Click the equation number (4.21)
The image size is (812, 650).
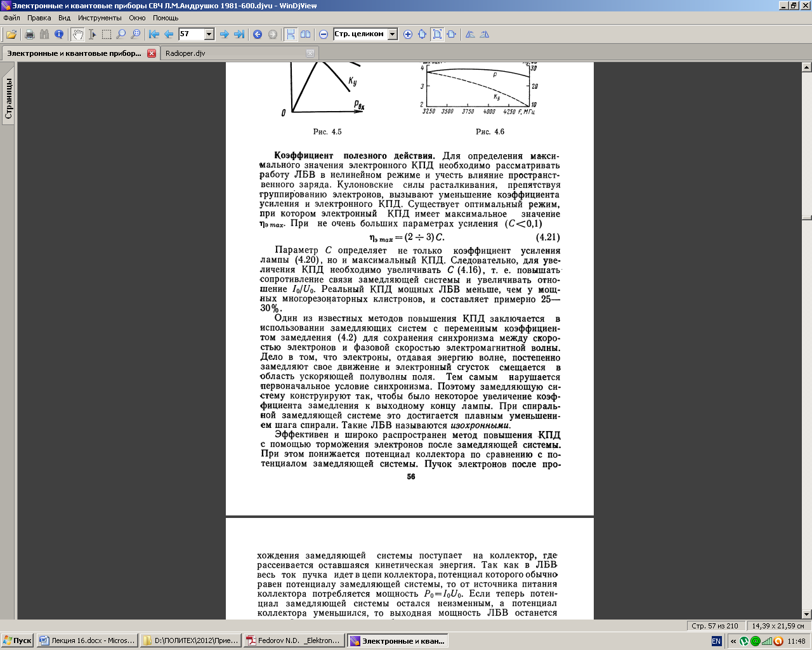pyautogui.click(x=548, y=237)
